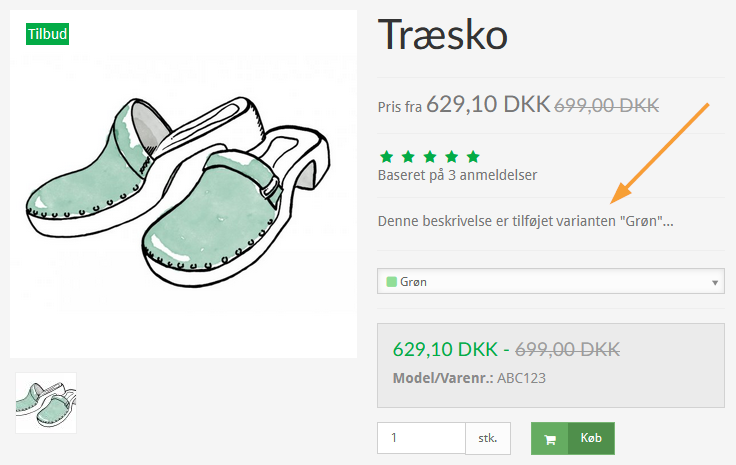The width and height of the screenshot is (736, 465).
Task: Click the Model/Varenr. ABC123 text
Action: pyautogui.click(x=469, y=378)
